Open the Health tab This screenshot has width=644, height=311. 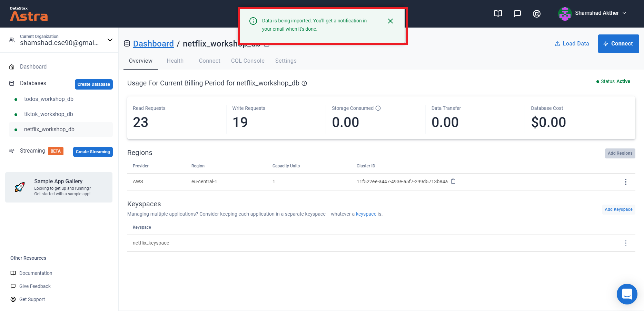tap(175, 61)
